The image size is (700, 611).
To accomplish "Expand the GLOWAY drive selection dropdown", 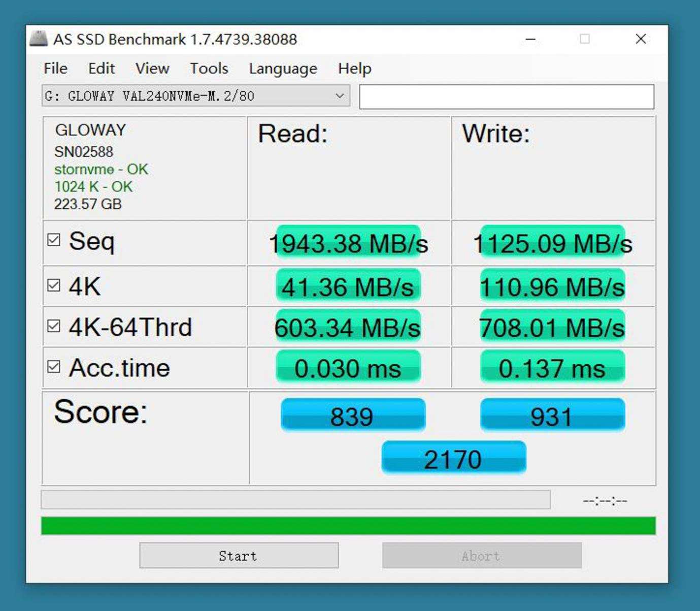I will (196, 96).
